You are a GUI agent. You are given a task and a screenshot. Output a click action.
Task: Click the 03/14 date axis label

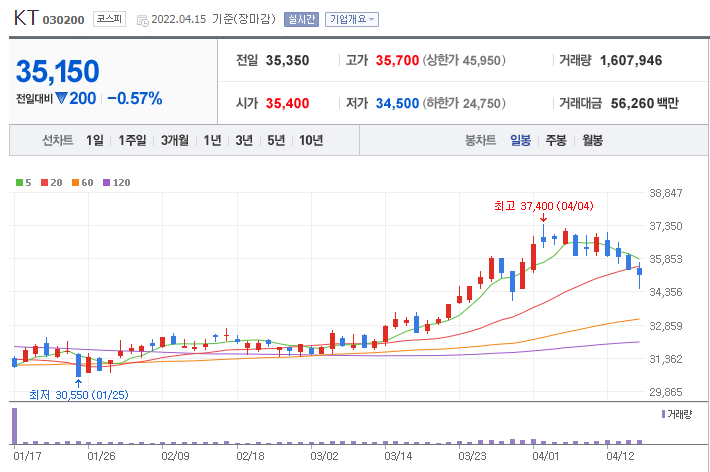tap(398, 456)
